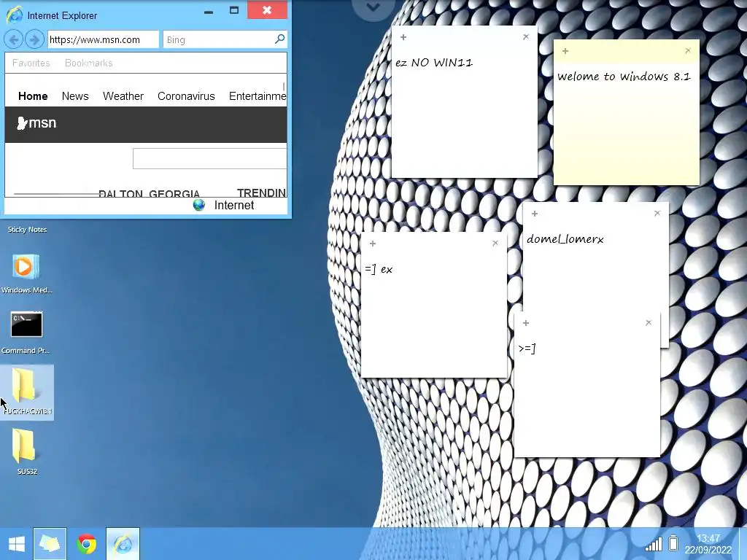Delete the 'domel_lomerx' sticky note

[x=657, y=214]
